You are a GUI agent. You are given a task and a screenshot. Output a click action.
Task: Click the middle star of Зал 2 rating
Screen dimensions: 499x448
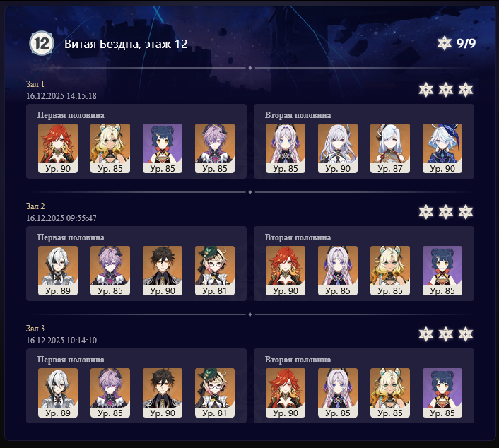pyautogui.click(x=445, y=212)
